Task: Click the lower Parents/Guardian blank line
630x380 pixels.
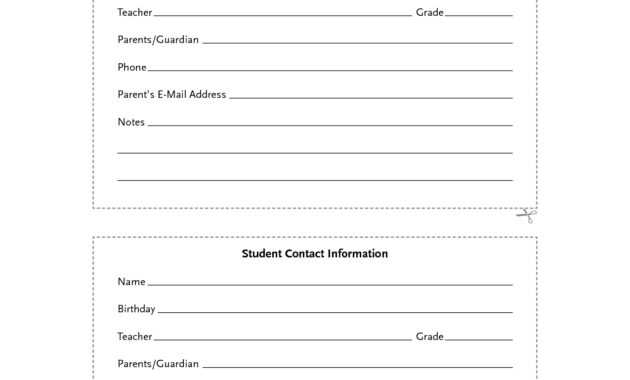Action: pos(358,367)
